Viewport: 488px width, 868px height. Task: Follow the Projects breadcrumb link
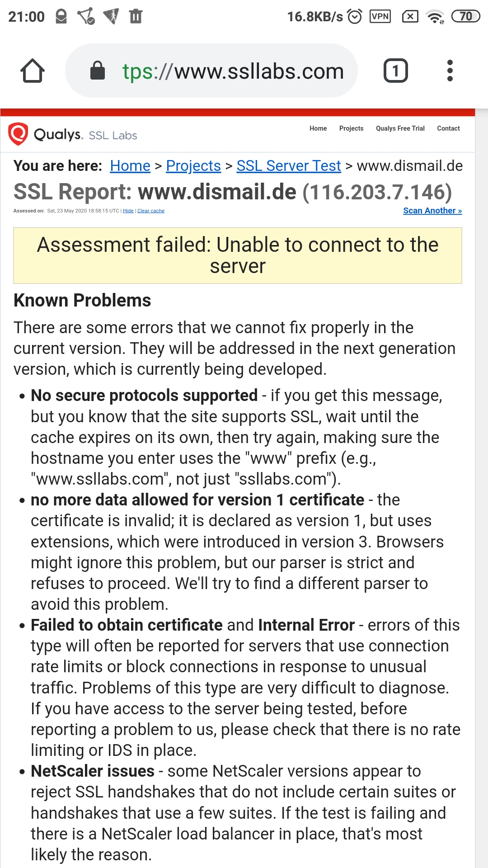click(x=193, y=166)
